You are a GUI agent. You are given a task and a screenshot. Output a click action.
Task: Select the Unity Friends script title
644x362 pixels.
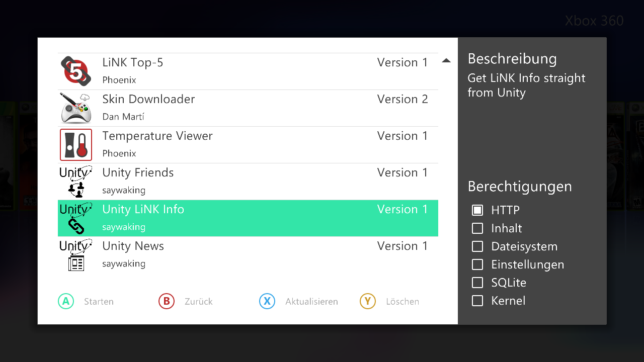point(138,172)
